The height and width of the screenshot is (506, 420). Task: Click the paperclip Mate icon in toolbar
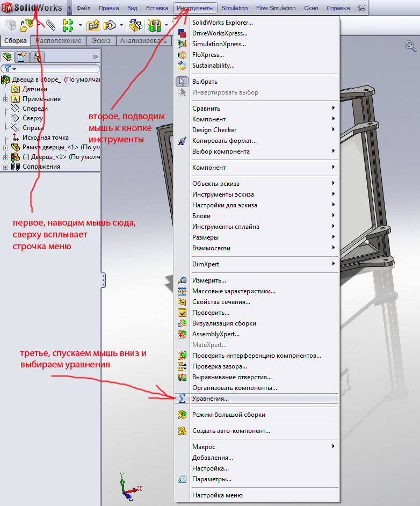pyautogui.click(x=50, y=25)
